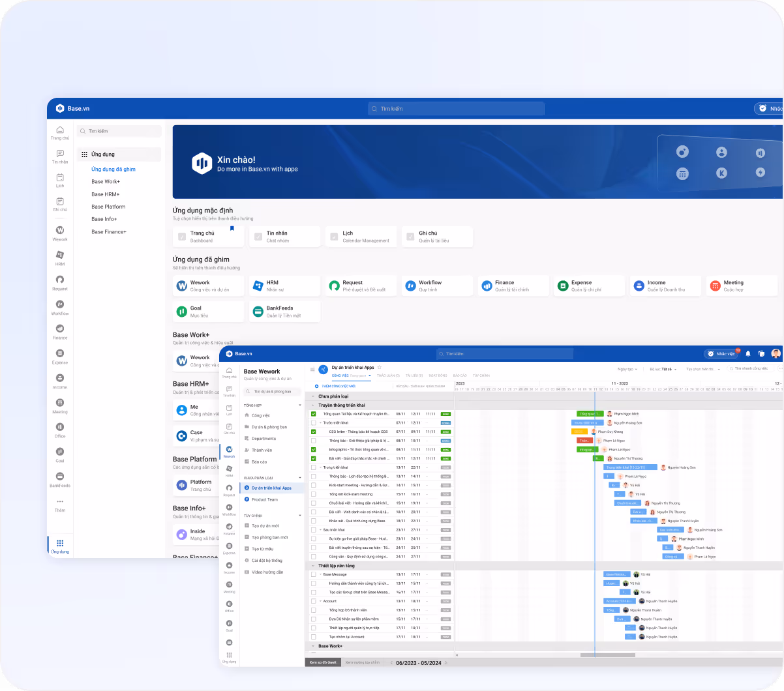
Task: Click Xem sơ đồ Gantt button
Action: (x=323, y=662)
